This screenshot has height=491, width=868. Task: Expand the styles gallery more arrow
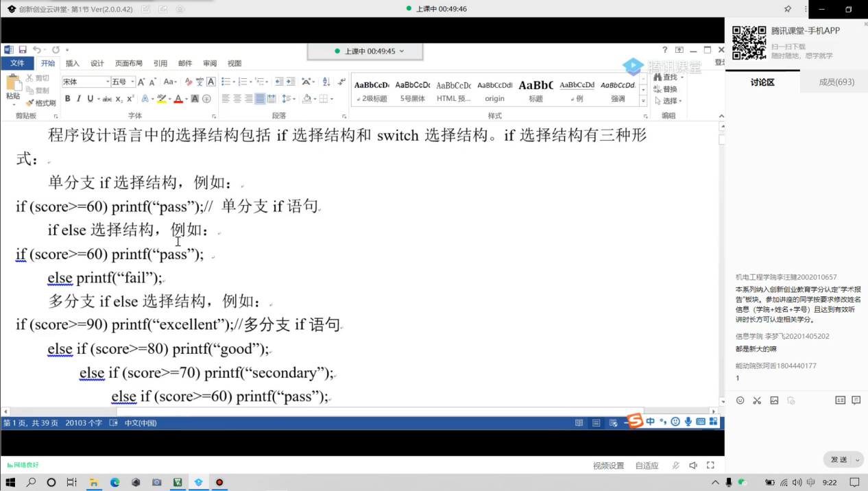643,101
